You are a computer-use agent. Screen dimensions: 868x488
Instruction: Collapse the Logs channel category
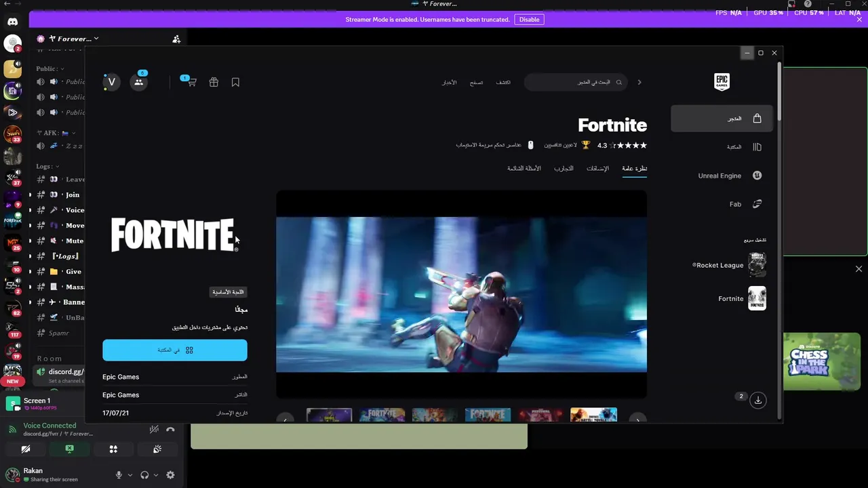tap(47, 166)
